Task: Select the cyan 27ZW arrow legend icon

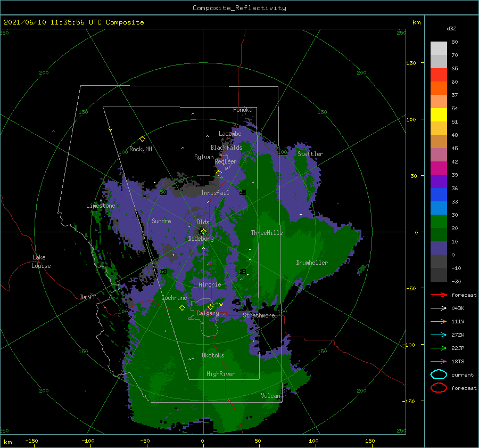Action: (x=439, y=335)
